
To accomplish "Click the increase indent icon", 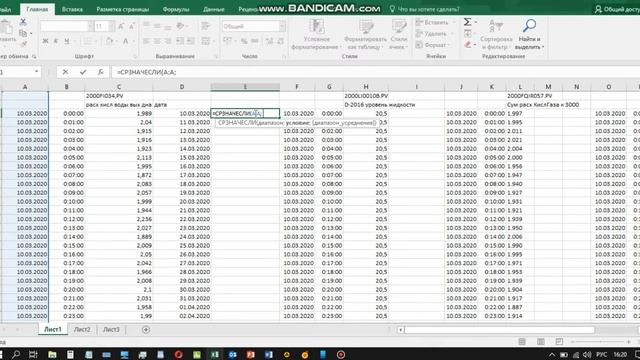I will coord(191,41).
